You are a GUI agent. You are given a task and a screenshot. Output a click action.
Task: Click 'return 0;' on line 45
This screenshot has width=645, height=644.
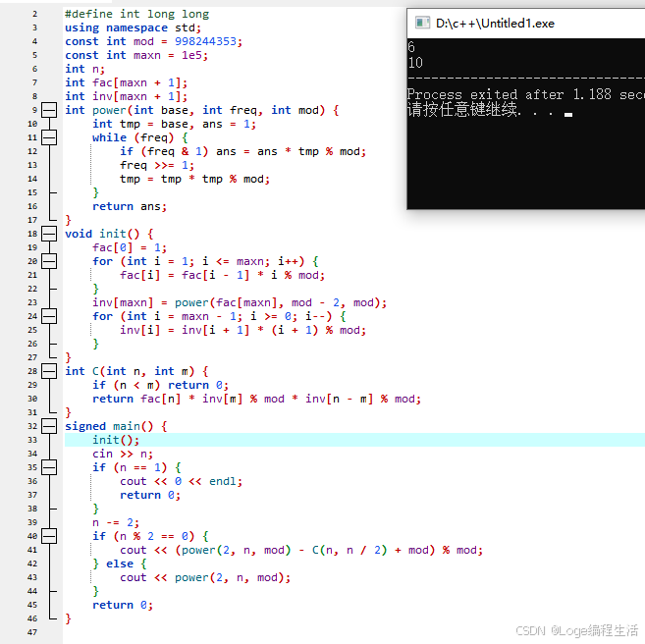(x=123, y=605)
